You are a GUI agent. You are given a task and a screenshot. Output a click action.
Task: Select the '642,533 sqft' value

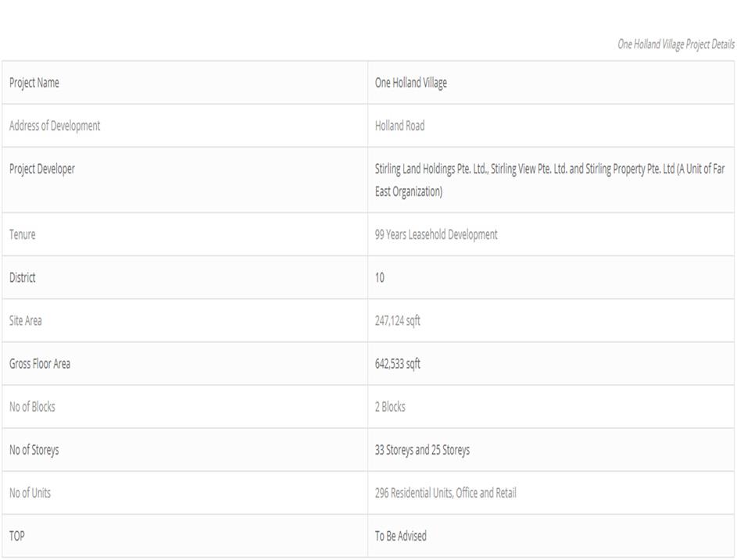(398, 363)
